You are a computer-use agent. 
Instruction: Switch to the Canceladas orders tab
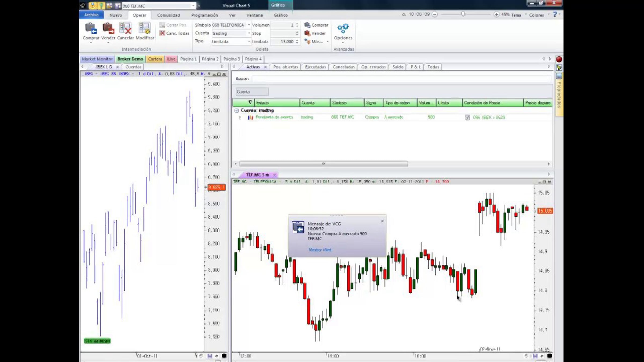343,67
